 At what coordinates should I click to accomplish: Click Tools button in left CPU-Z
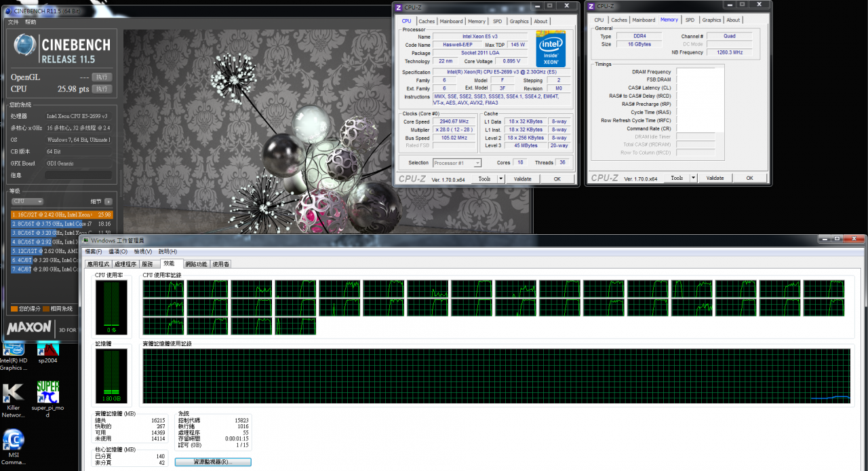pyautogui.click(x=484, y=178)
